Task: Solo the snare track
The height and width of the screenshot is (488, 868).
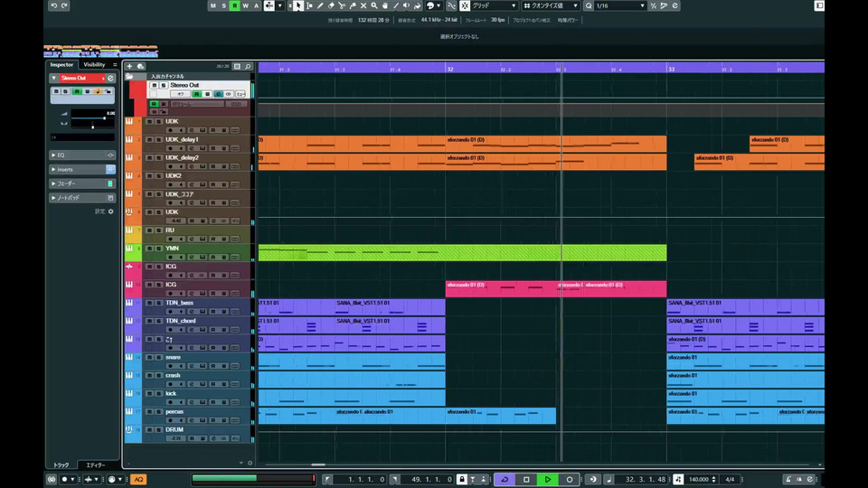Action: pos(160,357)
